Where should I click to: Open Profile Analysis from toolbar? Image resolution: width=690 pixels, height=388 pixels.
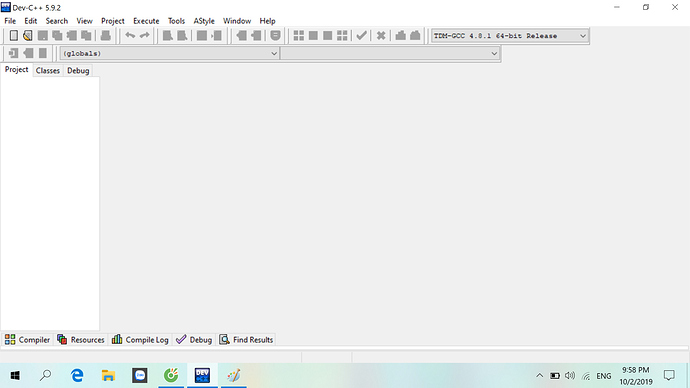[400, 36]
